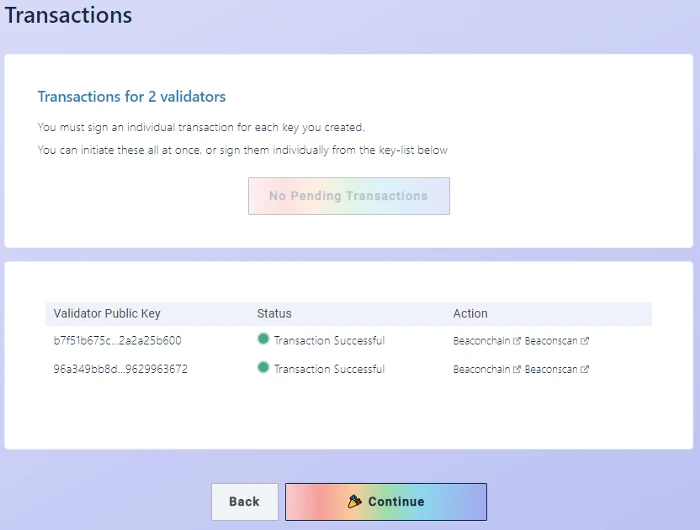
Task: Click the Action column header
Action: (470, 313)
